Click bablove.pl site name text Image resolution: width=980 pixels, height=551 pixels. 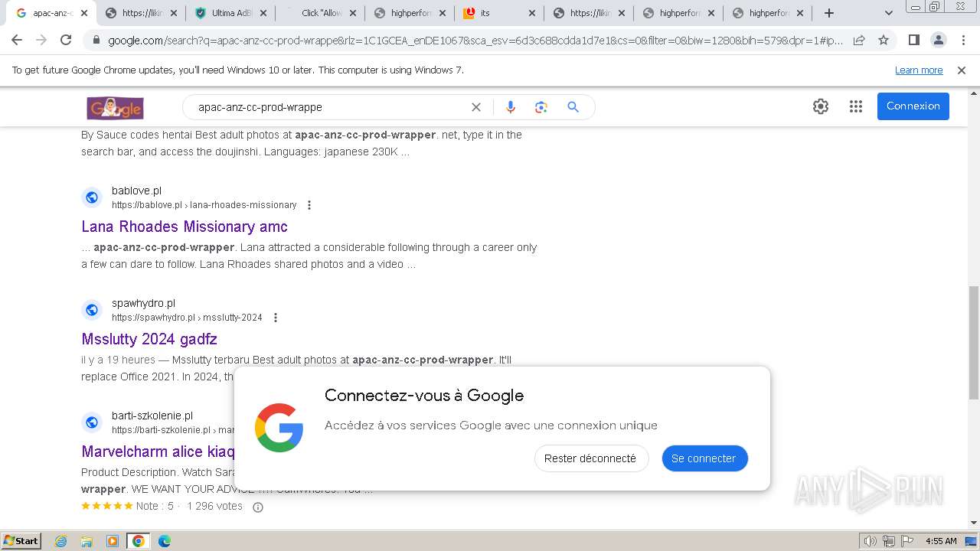coord(136,191)
